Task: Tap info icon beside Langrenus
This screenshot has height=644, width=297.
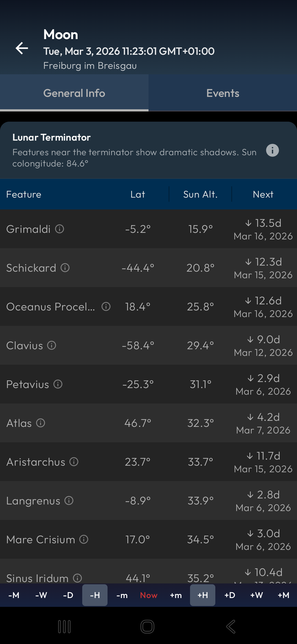Action: click(69, 500)
